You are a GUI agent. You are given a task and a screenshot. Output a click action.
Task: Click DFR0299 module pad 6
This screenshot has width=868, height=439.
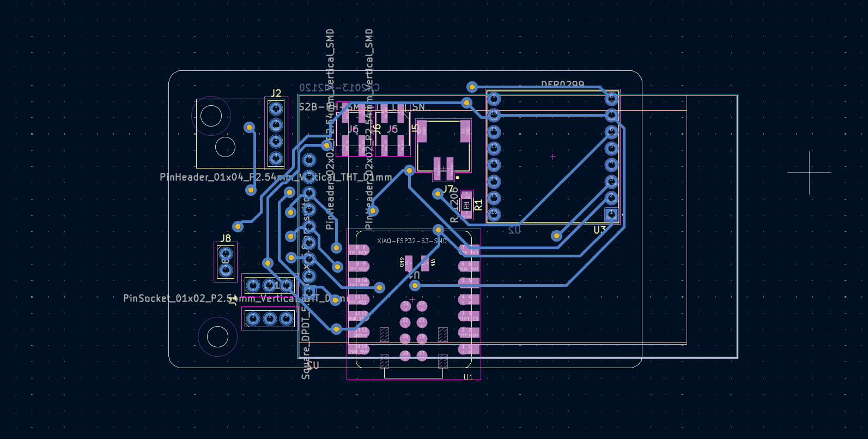point(611,131)
